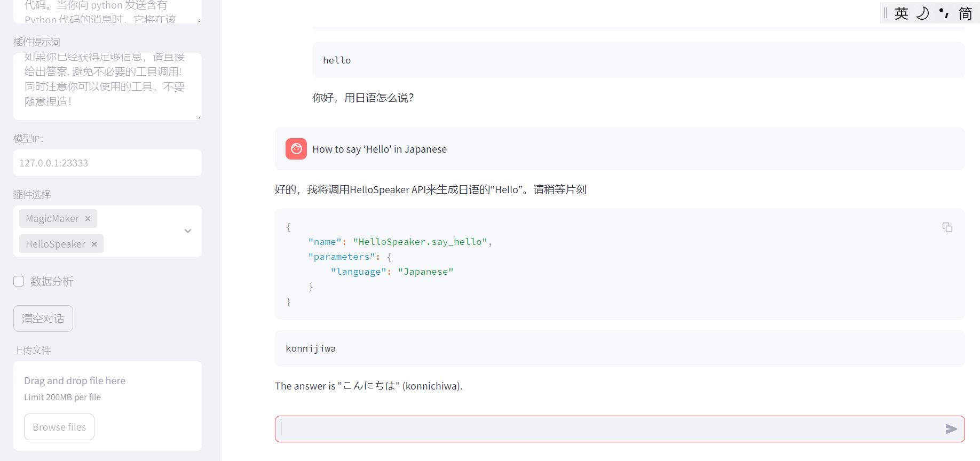Click the 'The answer is' response line

point(369,386)
